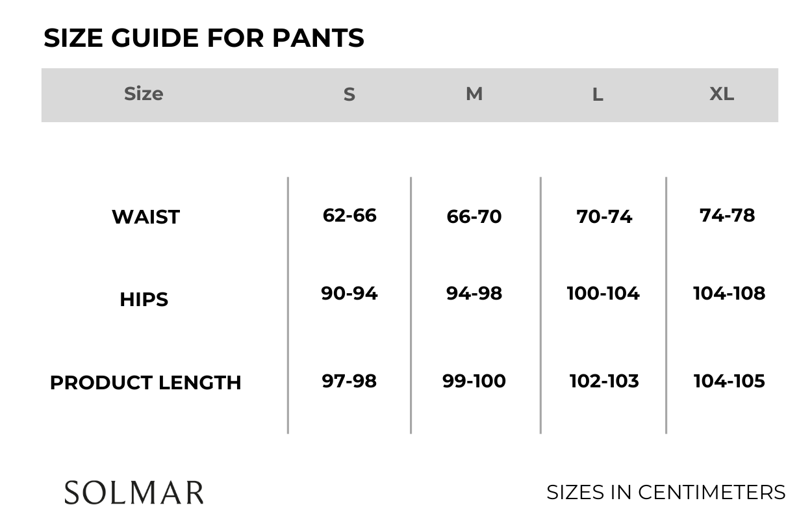Viewport: 812px width, 531px height.
Task: Click the 62-66 waist value
Action: tap(349, 215)
